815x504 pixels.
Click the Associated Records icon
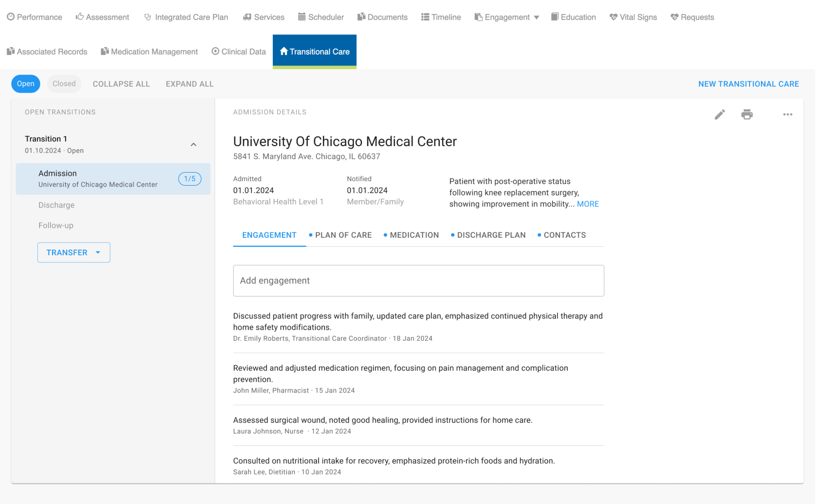11,52
